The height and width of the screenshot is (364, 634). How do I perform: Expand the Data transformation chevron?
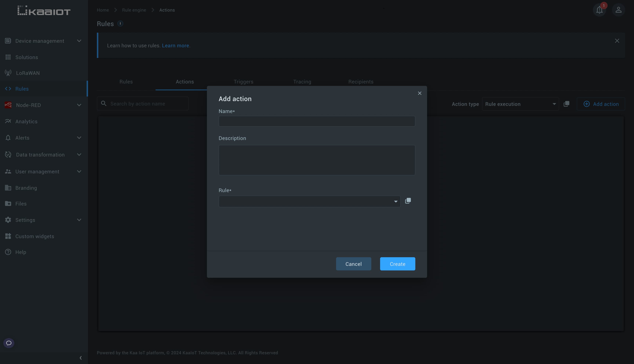click(x=79, y=154)
